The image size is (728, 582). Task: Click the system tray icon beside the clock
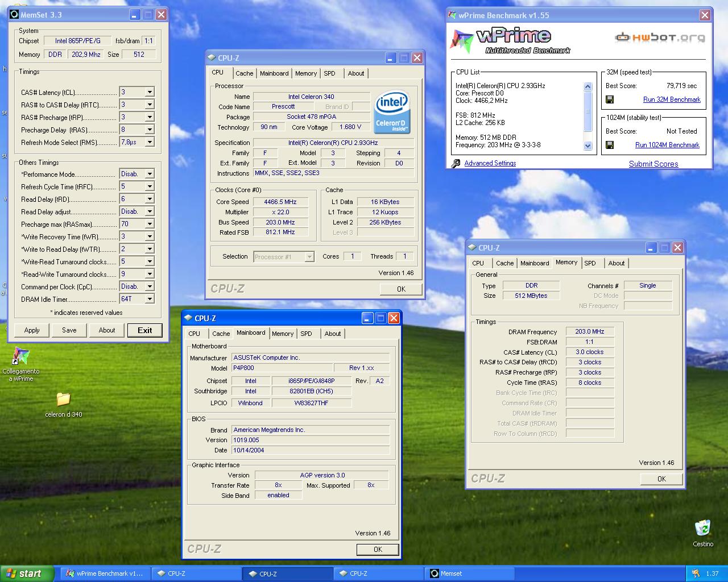click(x=696, y=573)
